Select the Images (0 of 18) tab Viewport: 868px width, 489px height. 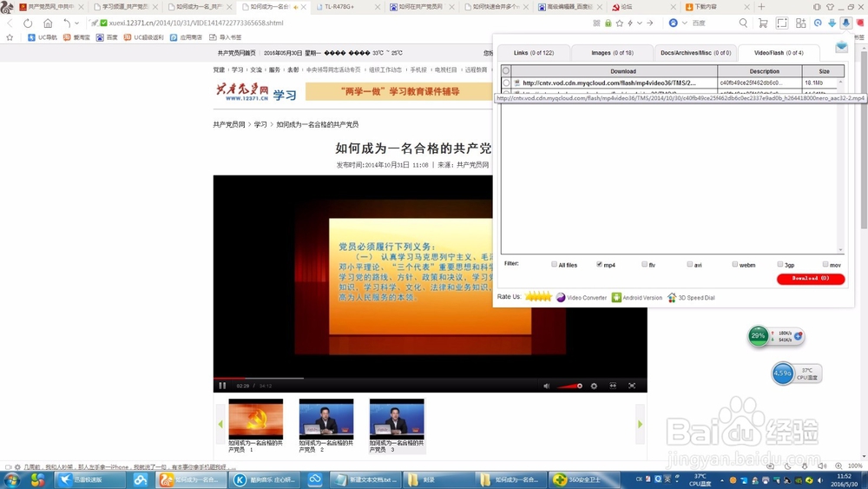[x=612, y=53]
